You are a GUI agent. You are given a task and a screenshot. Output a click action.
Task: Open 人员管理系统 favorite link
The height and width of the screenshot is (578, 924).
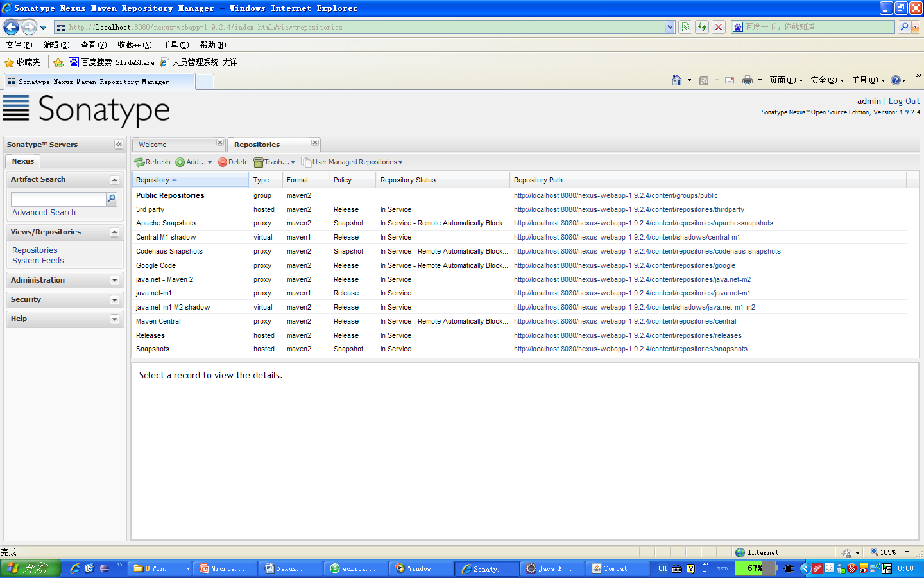[x=199, y=62]
